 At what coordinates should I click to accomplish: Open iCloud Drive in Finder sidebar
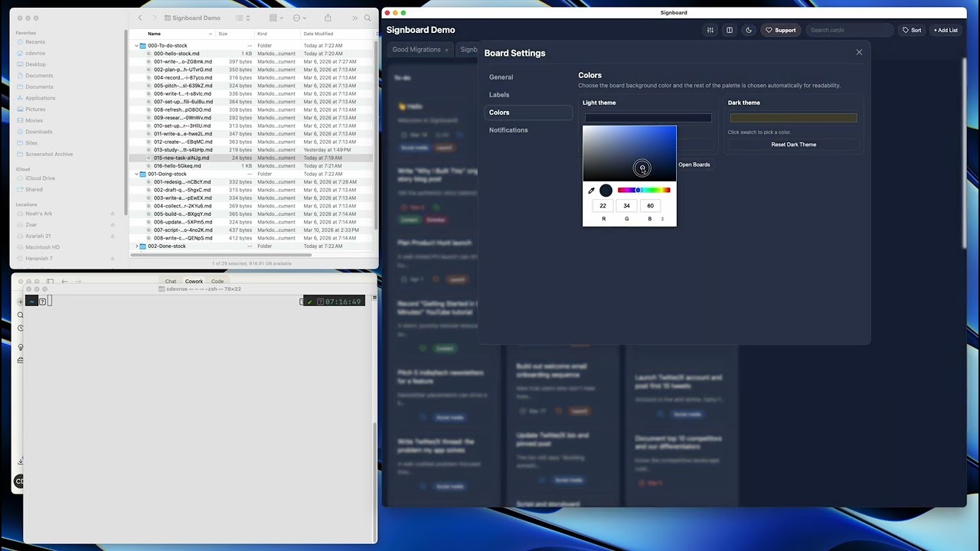(41, 178)
